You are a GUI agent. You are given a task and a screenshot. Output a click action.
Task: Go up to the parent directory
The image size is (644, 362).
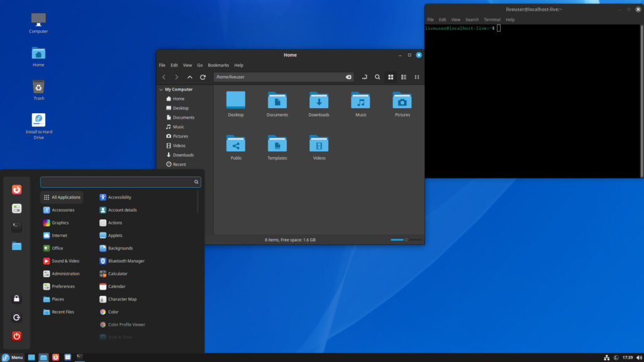click(x=189, y=77)
